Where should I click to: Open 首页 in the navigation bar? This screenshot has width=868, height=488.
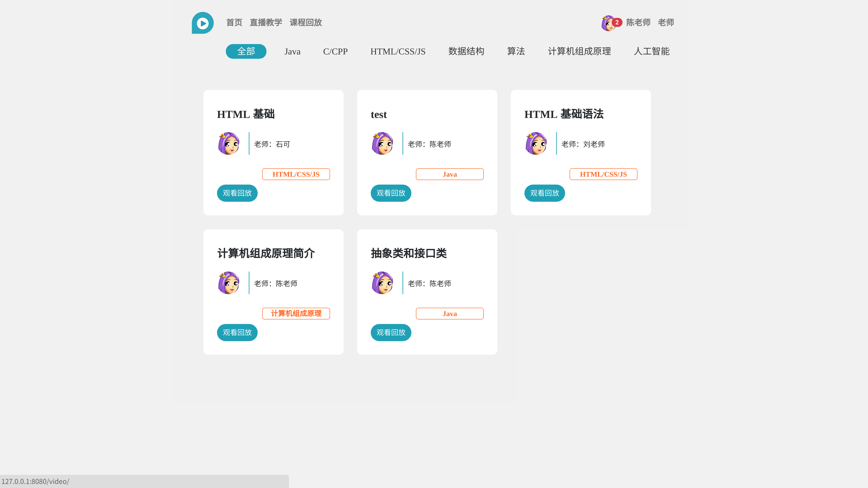(234, 23)
